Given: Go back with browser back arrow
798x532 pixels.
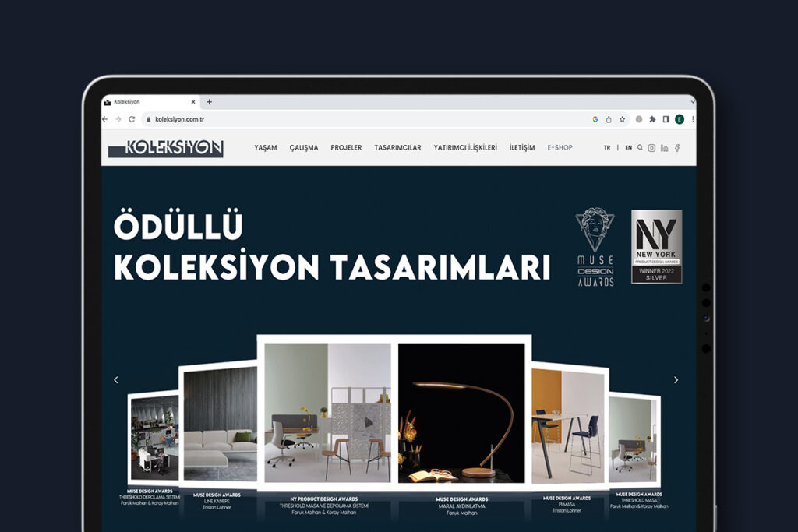Looking at the screenshot, I should point(105,119).
